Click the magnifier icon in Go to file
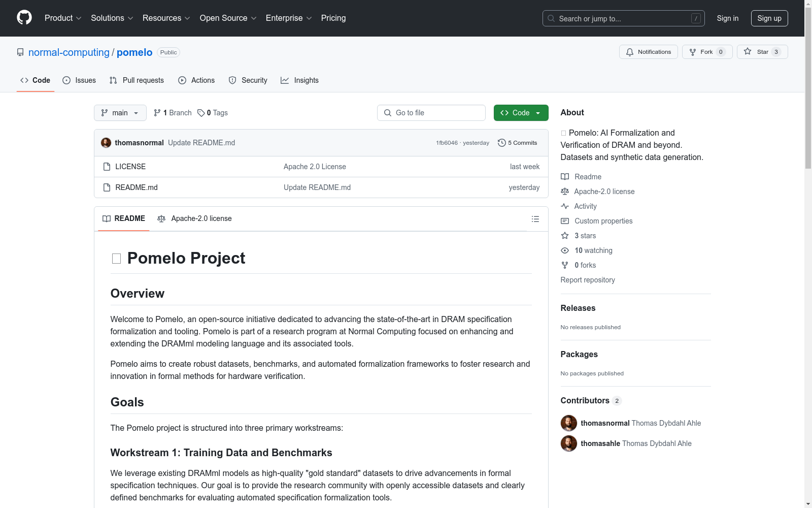The height and width of the screenshot is (508, 812). (388, 113)
